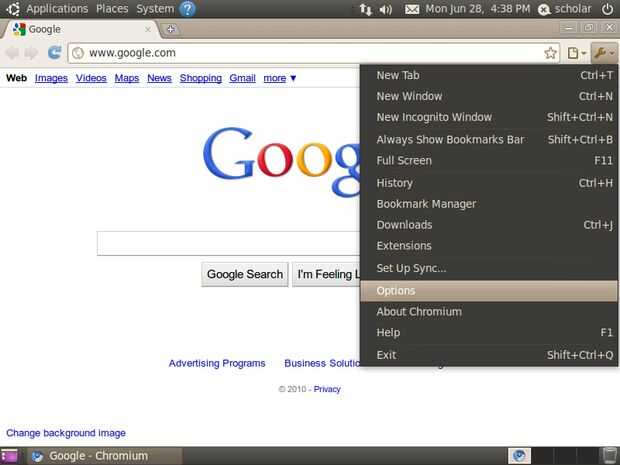Open the Places menu
The height and width of the screenshot is (465, 620).
click(x=112, y=9)
